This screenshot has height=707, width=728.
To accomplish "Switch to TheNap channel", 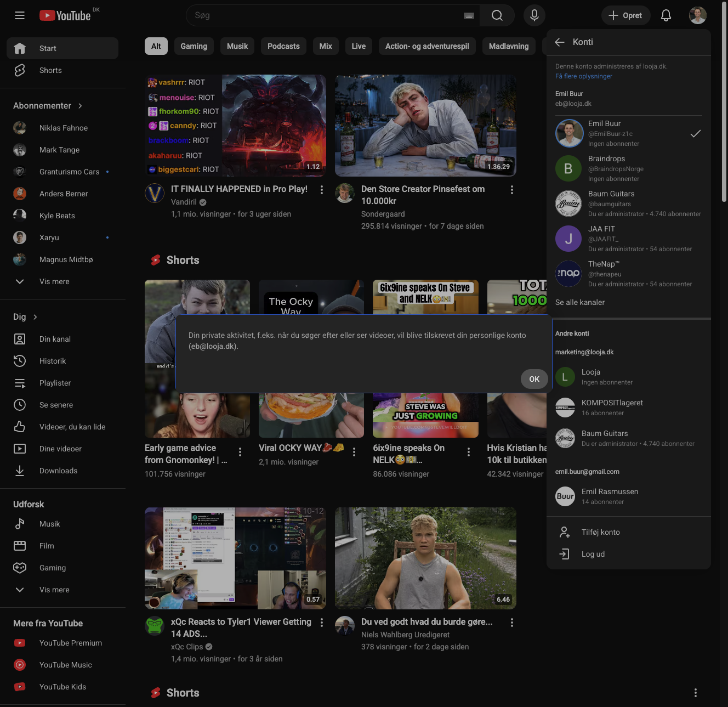I will (629, 274).
